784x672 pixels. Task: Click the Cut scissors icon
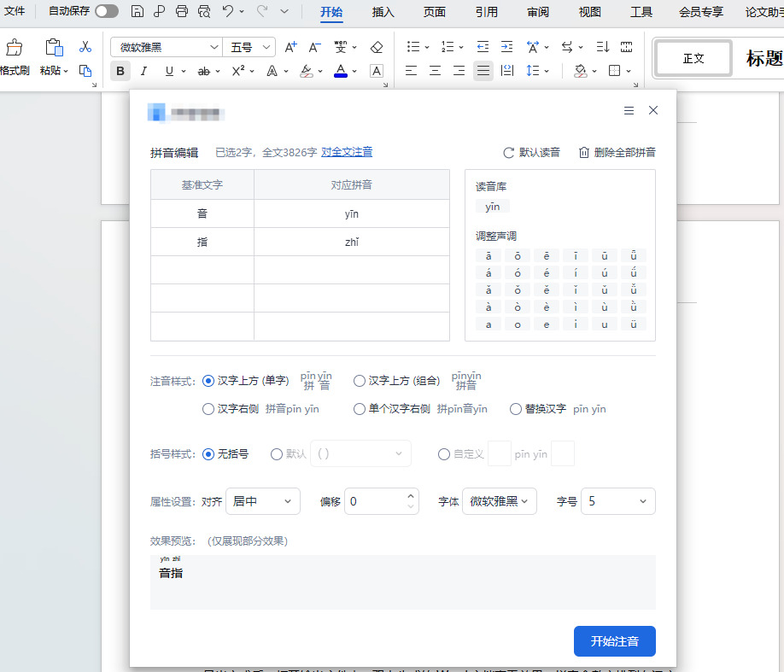pyautogui.click(x=85, y=47)
